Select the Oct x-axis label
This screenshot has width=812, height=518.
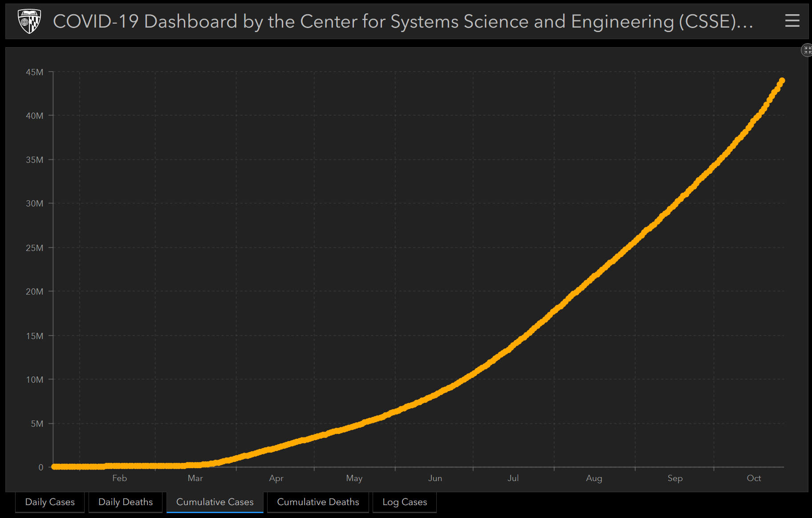754,478
